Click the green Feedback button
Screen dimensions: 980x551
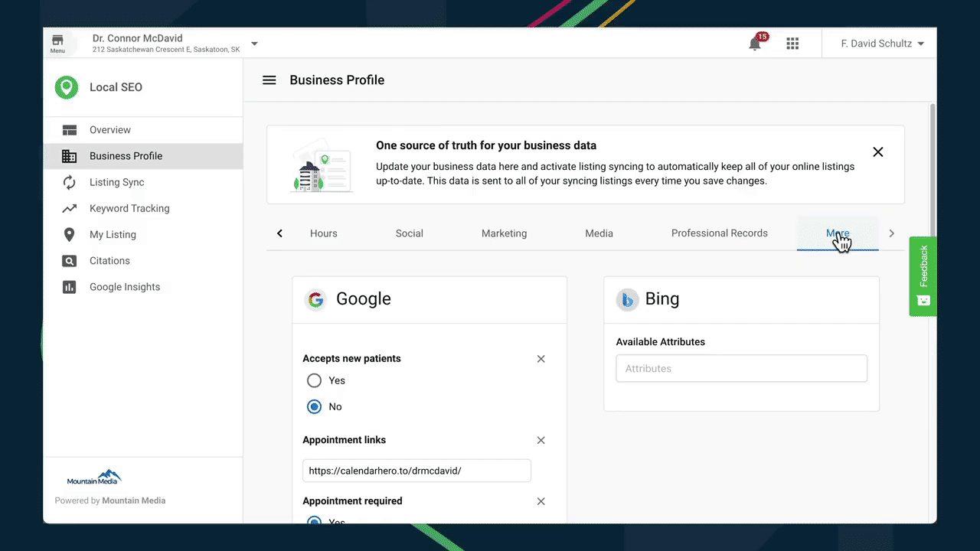point(923,275)
